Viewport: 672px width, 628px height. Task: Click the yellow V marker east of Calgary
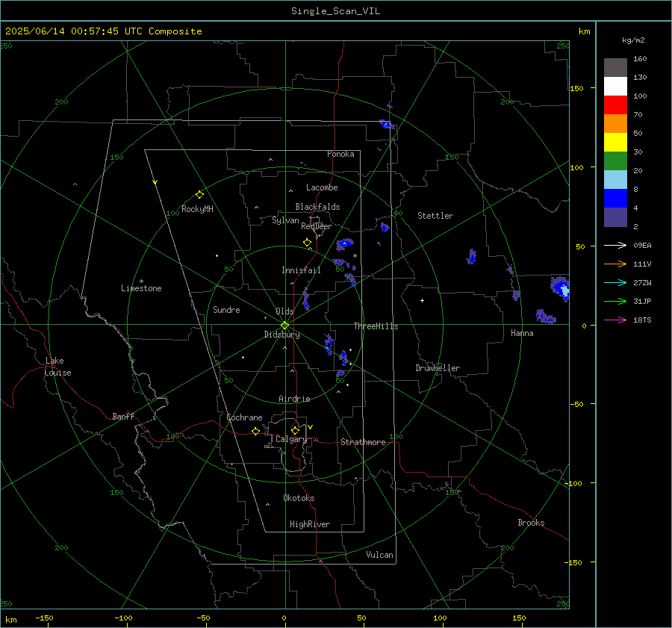311,427
